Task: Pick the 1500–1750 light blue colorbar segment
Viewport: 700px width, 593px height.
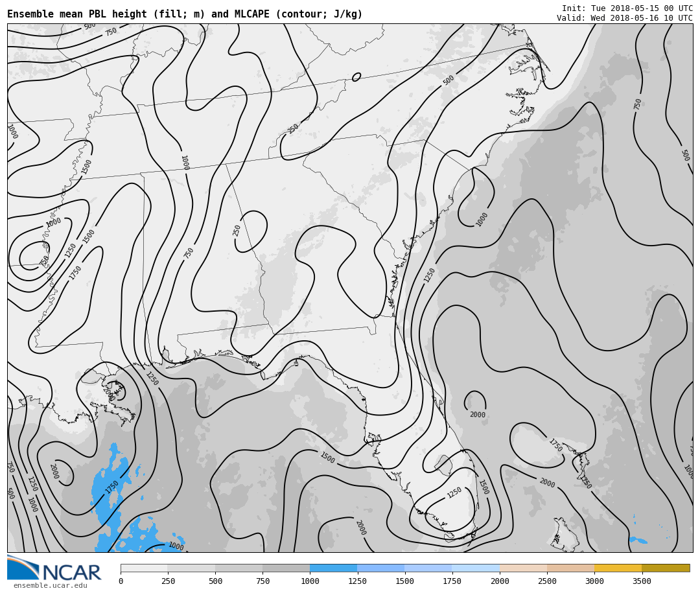Action: pos(428,568)
